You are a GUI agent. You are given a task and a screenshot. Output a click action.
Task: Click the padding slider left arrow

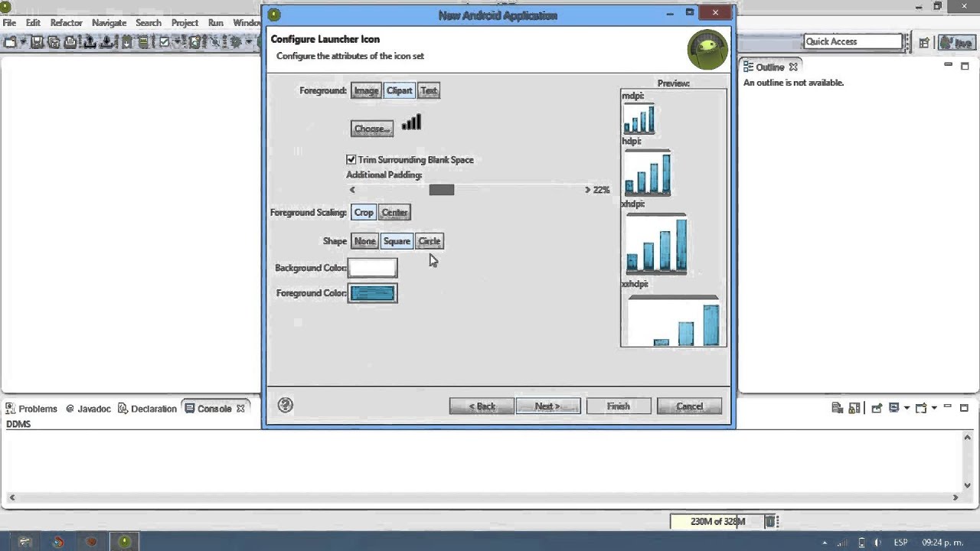pyautogui.click(x=352, y=190)
